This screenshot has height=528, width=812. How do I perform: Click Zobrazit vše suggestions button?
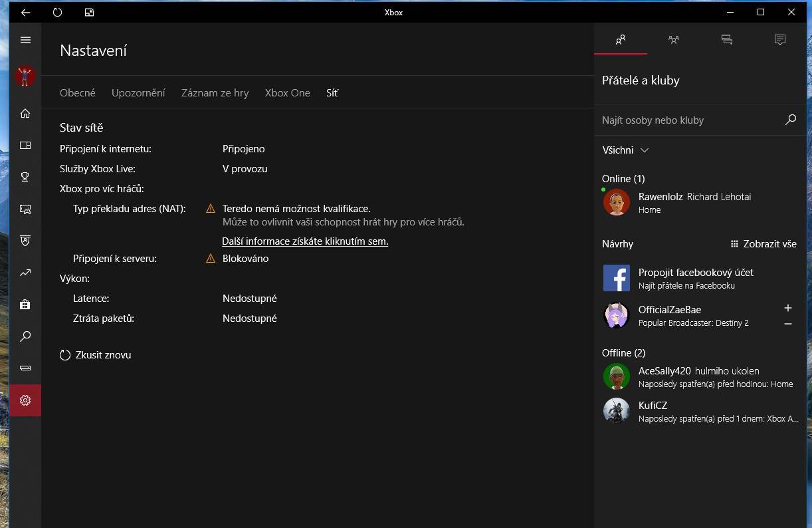tap(763, 244)
